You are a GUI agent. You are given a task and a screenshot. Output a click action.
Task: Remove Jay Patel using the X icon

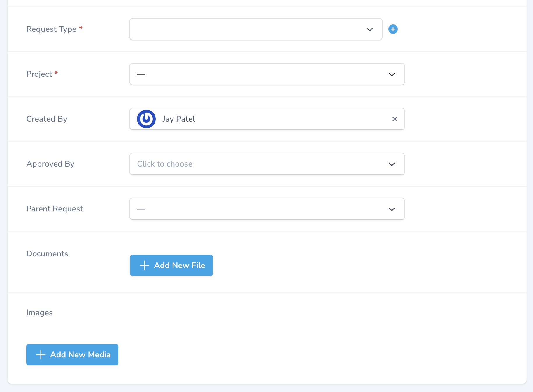coord(395,119)
